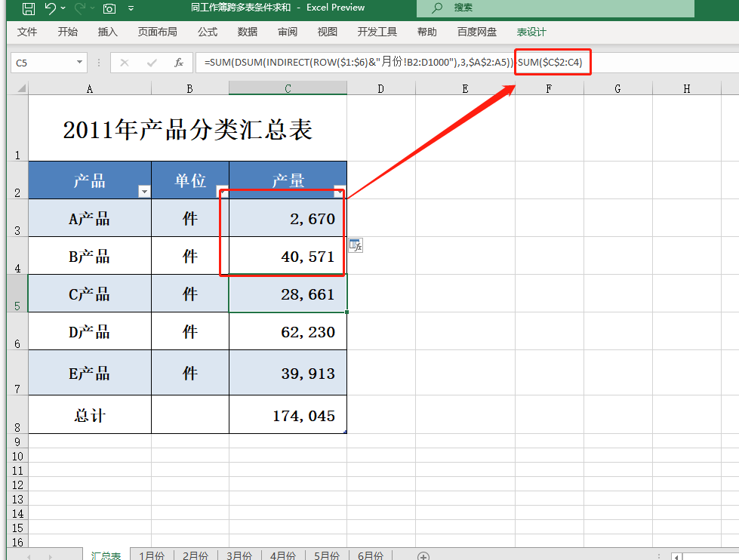Screen dimensions: 739x560
Task: Click cell D产品
Action: 90,331
